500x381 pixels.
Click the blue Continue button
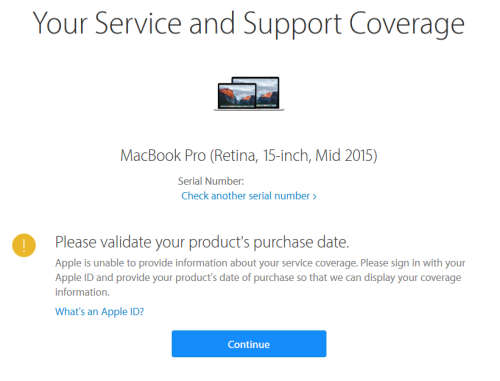click(x=249, y=344)
